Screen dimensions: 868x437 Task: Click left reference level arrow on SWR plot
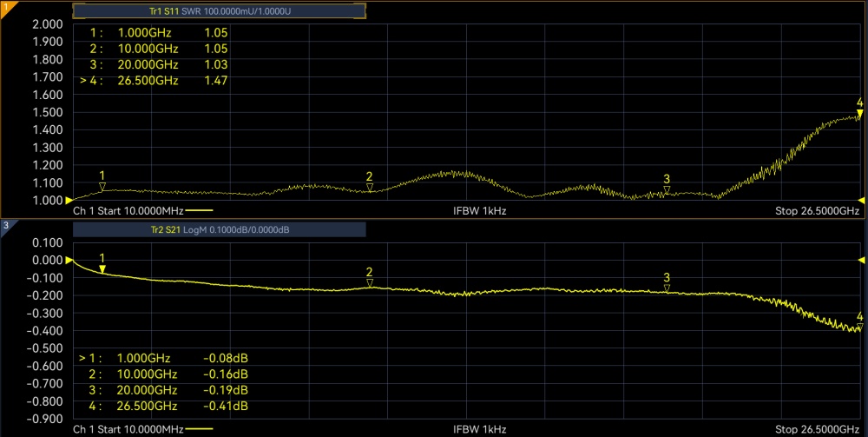tap(70, 200)
